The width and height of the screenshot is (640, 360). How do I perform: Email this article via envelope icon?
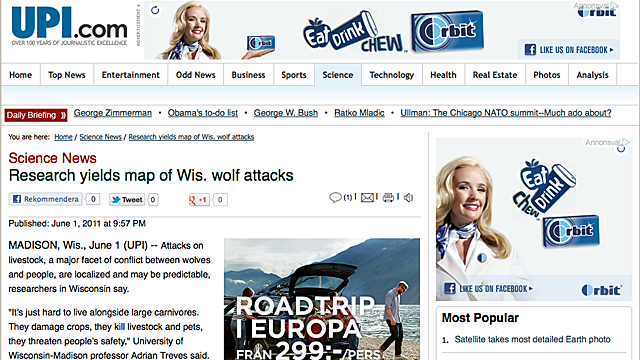(x=367, y=198)
